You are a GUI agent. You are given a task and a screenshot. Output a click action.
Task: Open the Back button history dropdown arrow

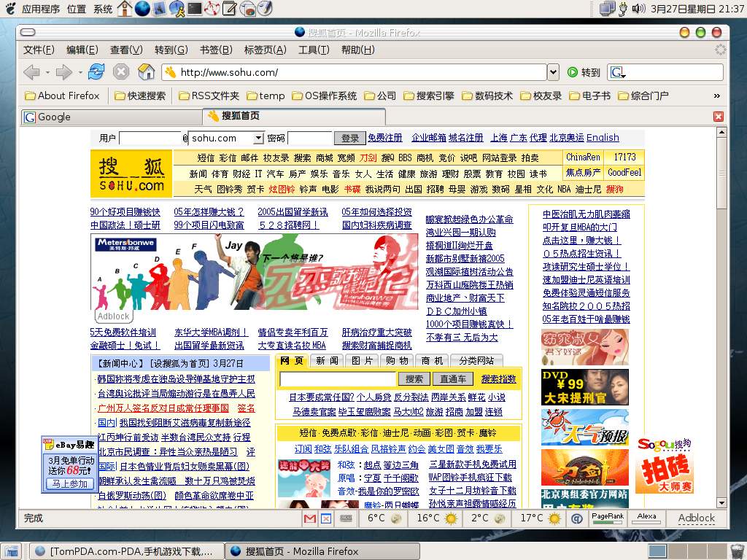47,72
